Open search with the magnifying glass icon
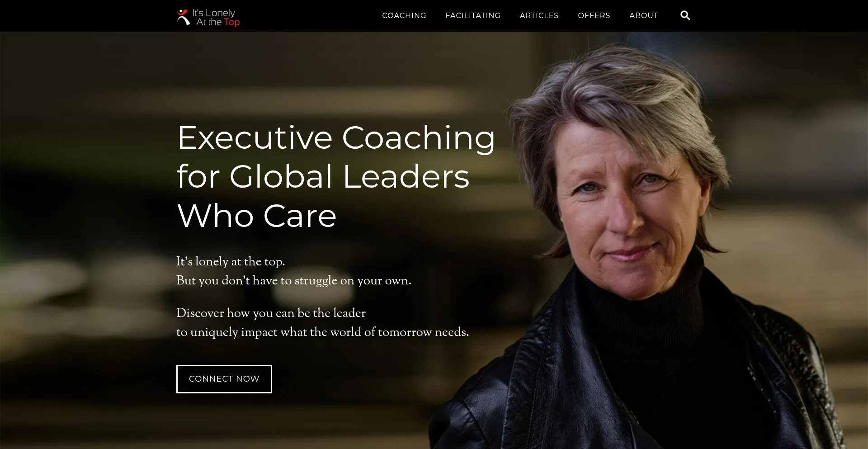The image size is (868, 449). (685, 15)
